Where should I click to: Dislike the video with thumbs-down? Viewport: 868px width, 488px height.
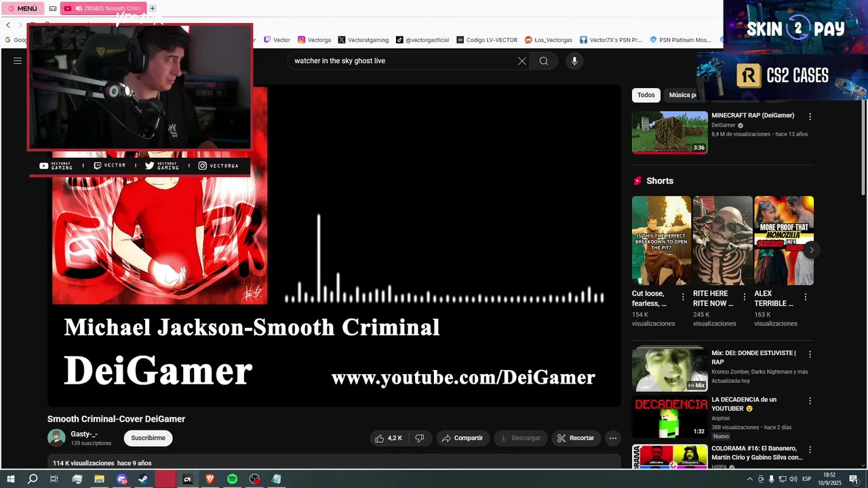(420, 439)
